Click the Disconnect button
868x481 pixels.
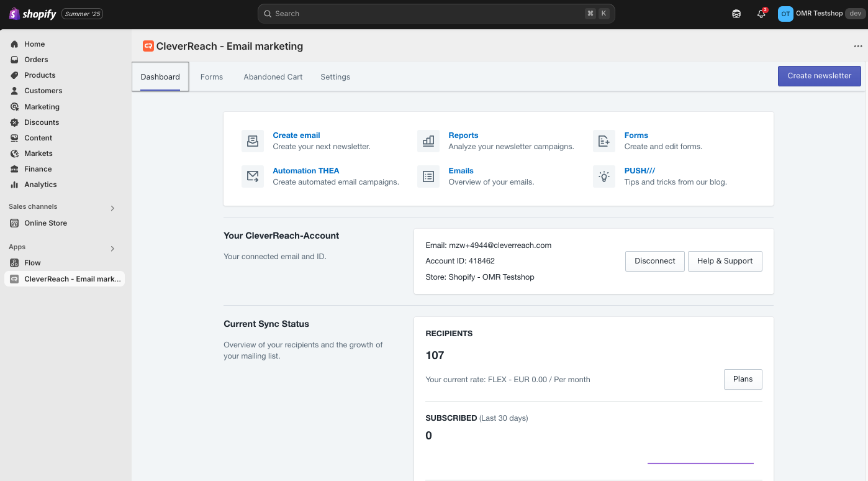[x=655, y=261]
